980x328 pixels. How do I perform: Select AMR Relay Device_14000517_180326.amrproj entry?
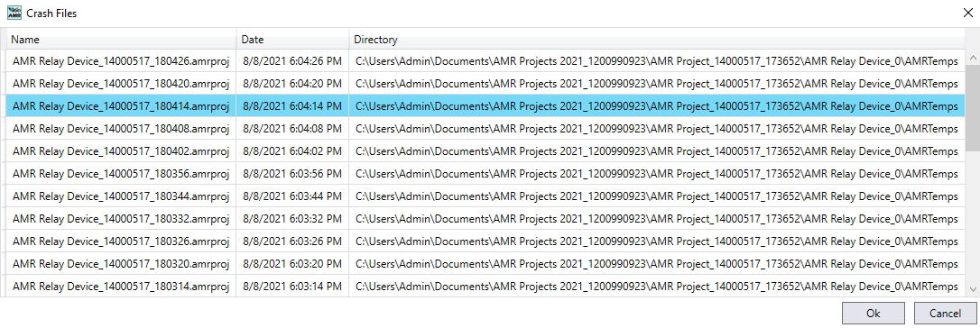(x=485, y=241)
